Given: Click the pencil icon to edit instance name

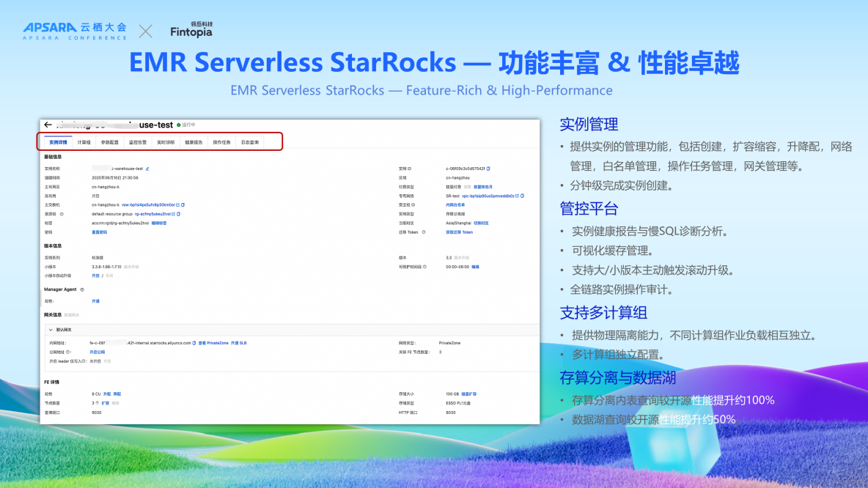Looking at the screenshot, I should coord(148,167).
